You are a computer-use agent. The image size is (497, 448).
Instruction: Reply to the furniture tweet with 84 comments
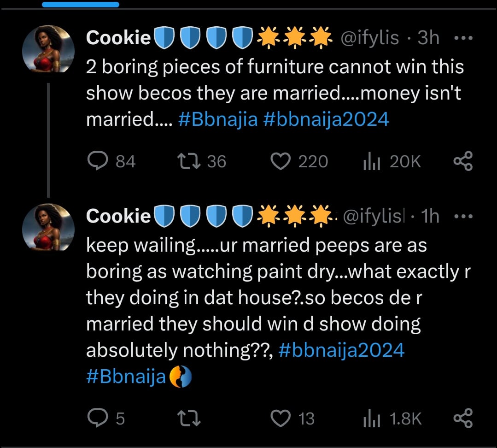(x=96, y=161)
